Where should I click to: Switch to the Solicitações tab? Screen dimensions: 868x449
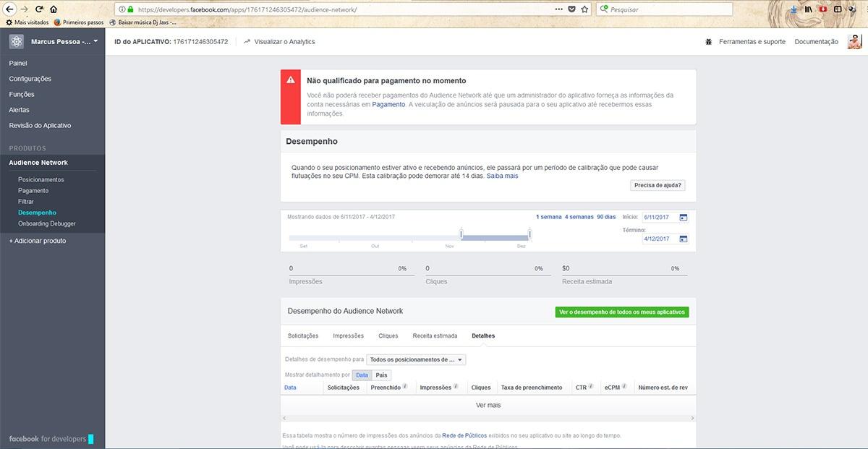click(x=303, y=336)
